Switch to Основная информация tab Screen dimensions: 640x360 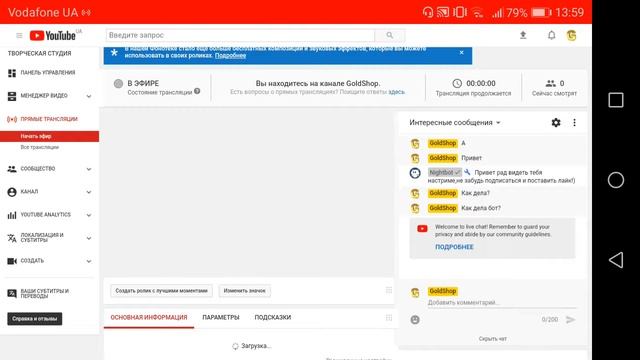tap(149, 318)
